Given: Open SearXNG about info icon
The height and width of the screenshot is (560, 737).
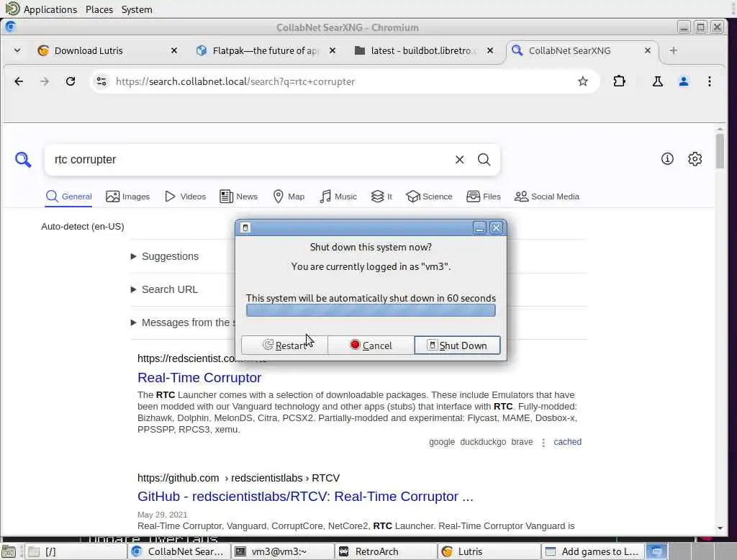Looking at the screenshot, I should [667, 159].
